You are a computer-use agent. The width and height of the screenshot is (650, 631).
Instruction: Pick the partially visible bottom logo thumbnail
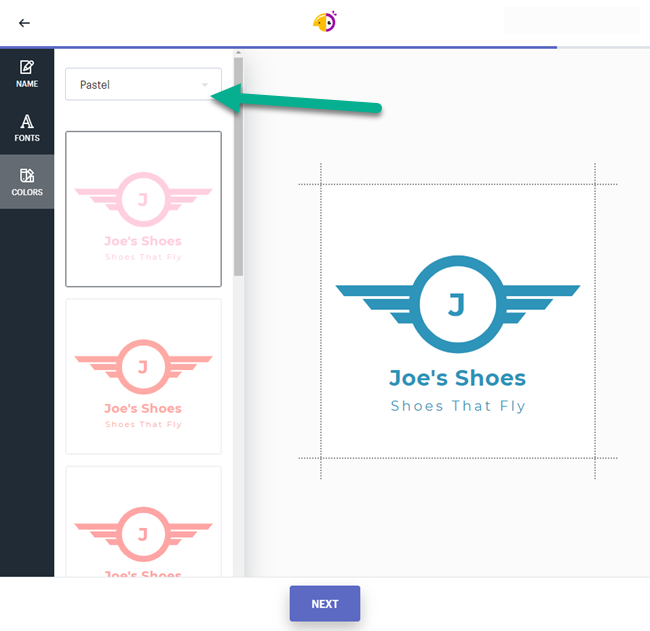(x=143, y=522)
